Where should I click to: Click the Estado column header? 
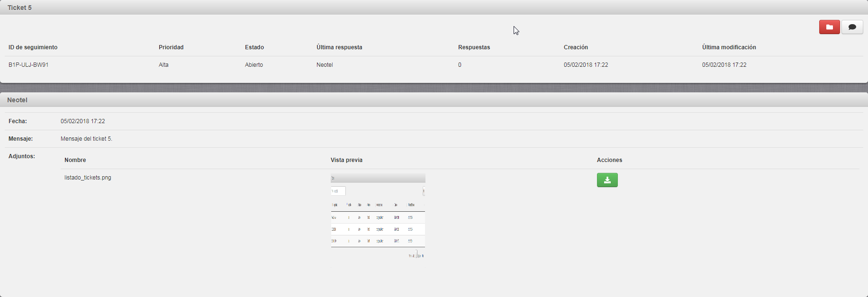(x=254, y=47)
